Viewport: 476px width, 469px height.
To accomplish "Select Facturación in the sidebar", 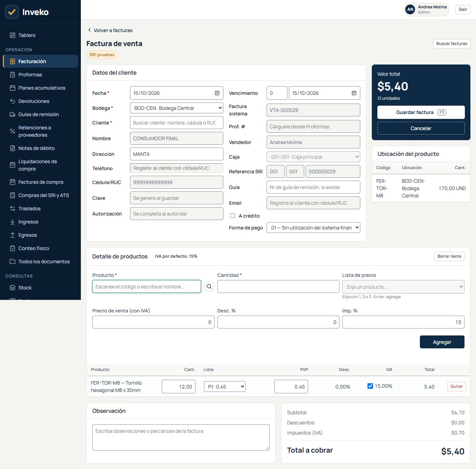I will coord(40,61).
